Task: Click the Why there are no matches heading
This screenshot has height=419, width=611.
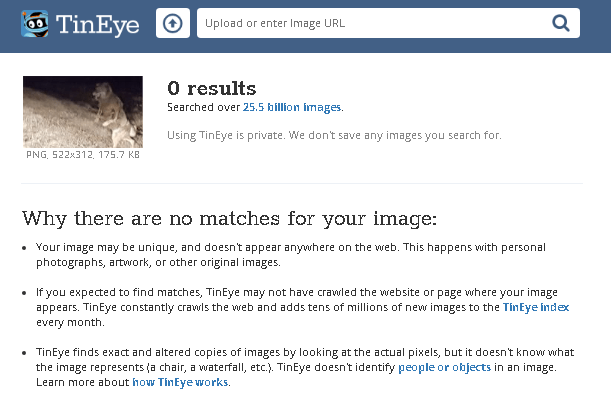Action: coord(229,218)
